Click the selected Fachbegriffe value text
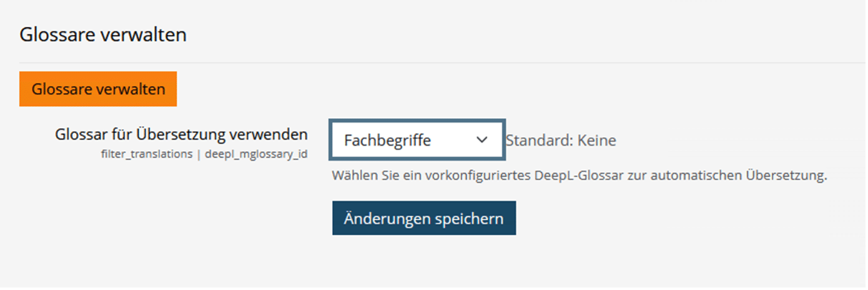The image size is (868, 290). [x=387, y=141]
